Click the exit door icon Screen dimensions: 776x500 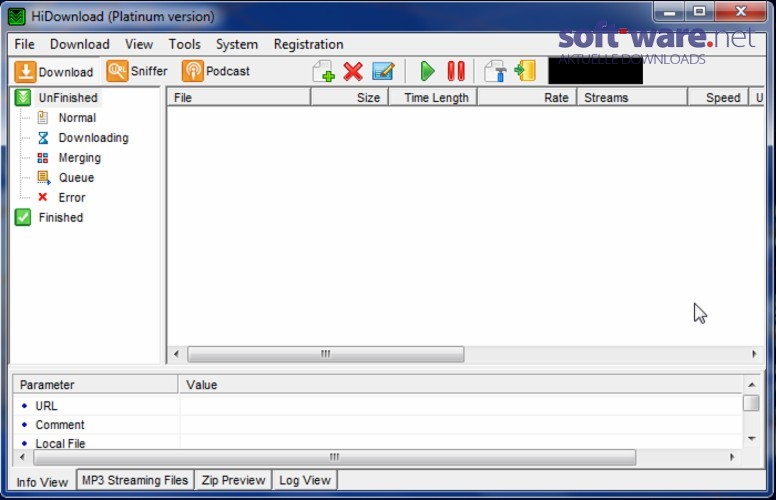tap(525, 71)
